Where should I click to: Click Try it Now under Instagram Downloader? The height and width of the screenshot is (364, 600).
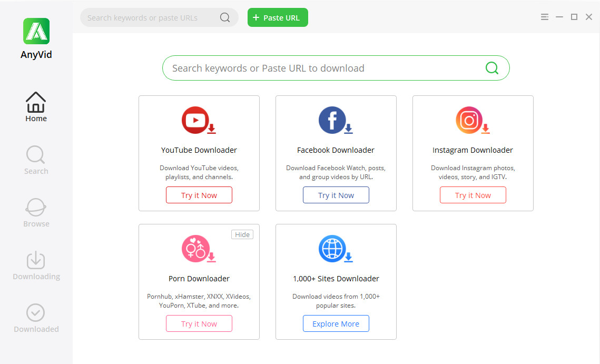[473, 195]
